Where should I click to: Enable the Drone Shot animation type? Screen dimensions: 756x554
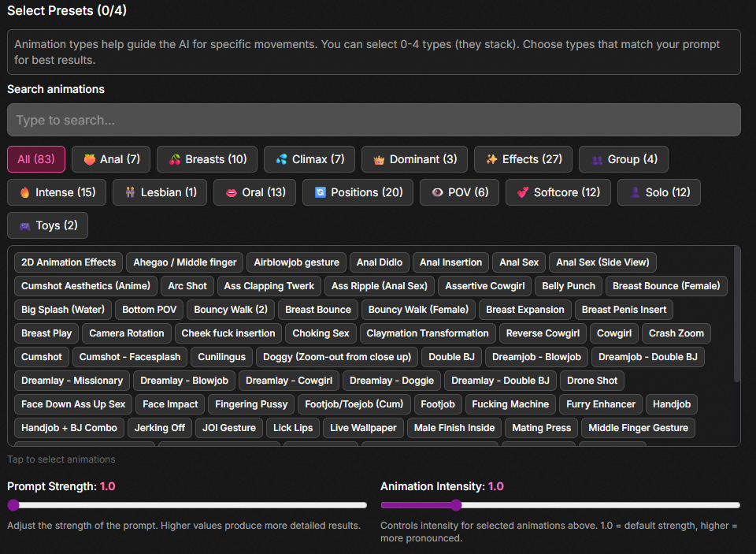tap(591, 381)
